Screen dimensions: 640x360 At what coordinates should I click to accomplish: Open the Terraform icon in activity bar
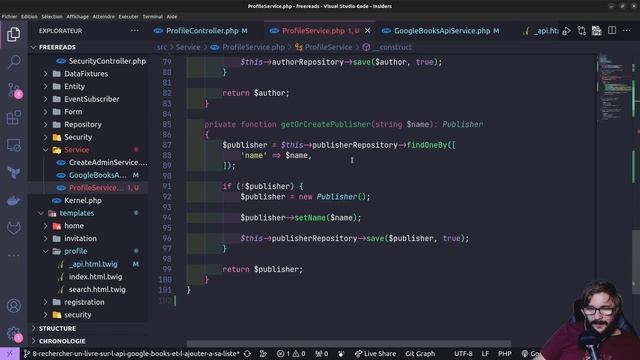pos(13,173)
